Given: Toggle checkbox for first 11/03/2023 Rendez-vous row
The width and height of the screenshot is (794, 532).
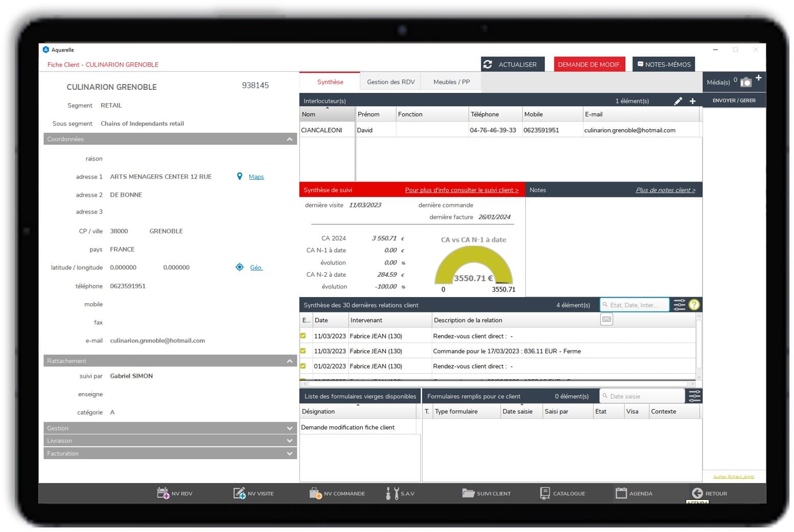Looking at the screenshot, I should 303,336.
